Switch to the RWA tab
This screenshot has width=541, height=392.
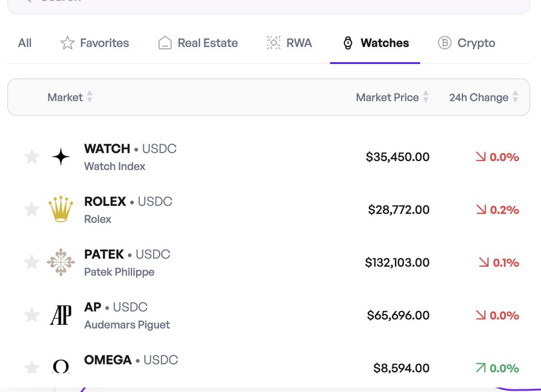click(289, 43)
